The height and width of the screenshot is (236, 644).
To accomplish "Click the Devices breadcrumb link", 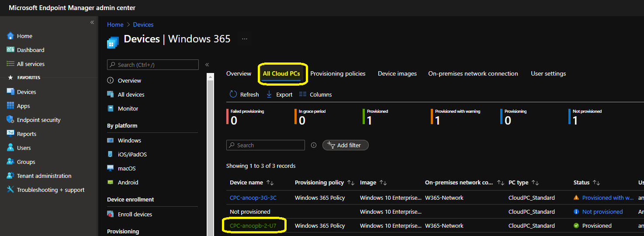I will (x=143, y=24).
